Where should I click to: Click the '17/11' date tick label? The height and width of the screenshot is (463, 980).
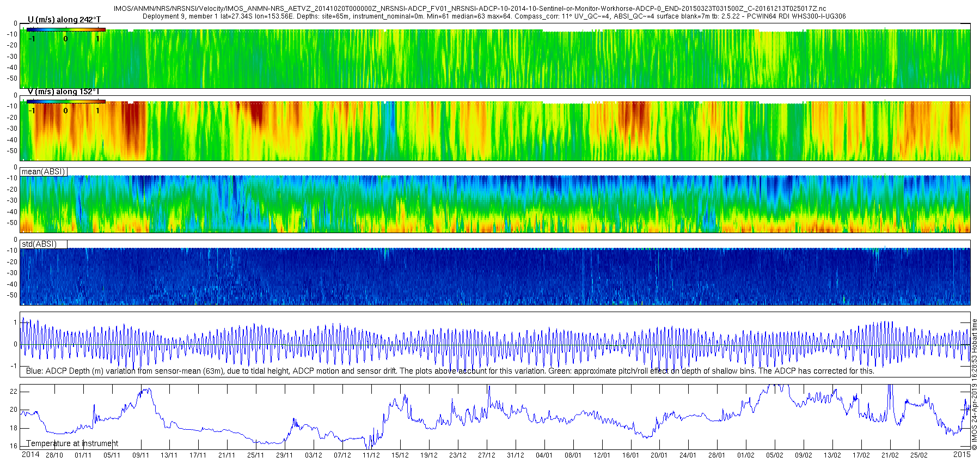[198, 455]
